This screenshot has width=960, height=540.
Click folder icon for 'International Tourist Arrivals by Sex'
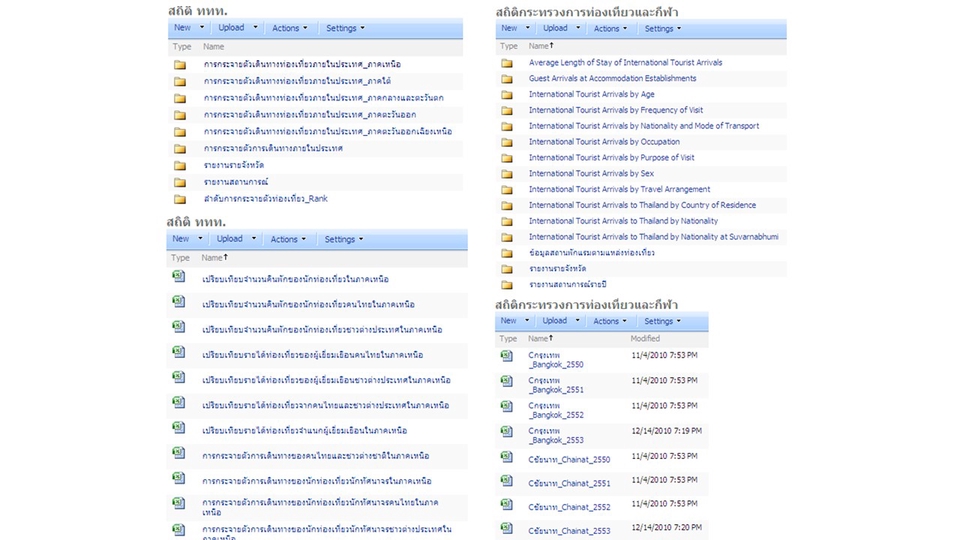point(507,174)
